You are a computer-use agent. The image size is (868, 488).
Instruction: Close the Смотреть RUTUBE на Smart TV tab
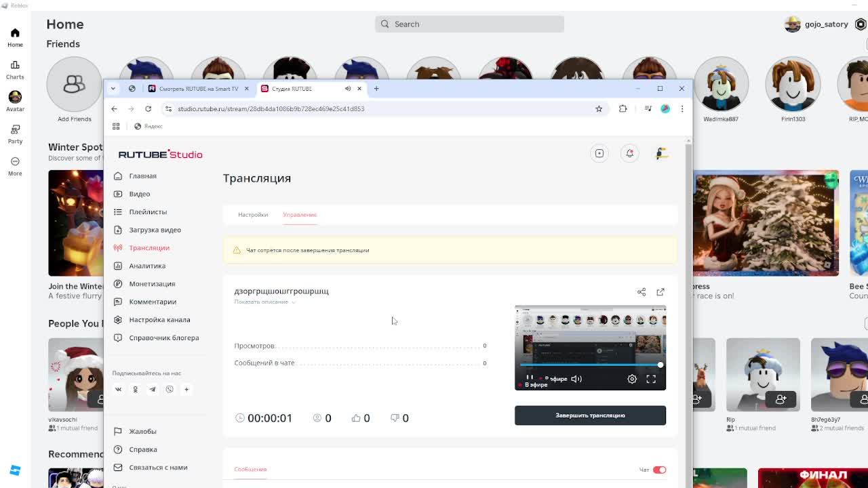coord(246,88)
